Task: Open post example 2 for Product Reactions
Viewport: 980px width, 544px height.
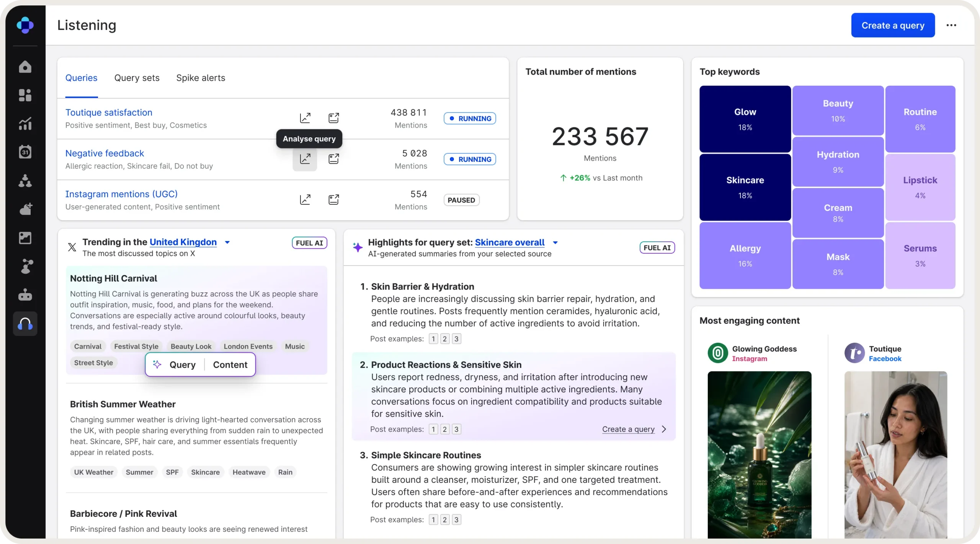Action: tap(445, 429)
